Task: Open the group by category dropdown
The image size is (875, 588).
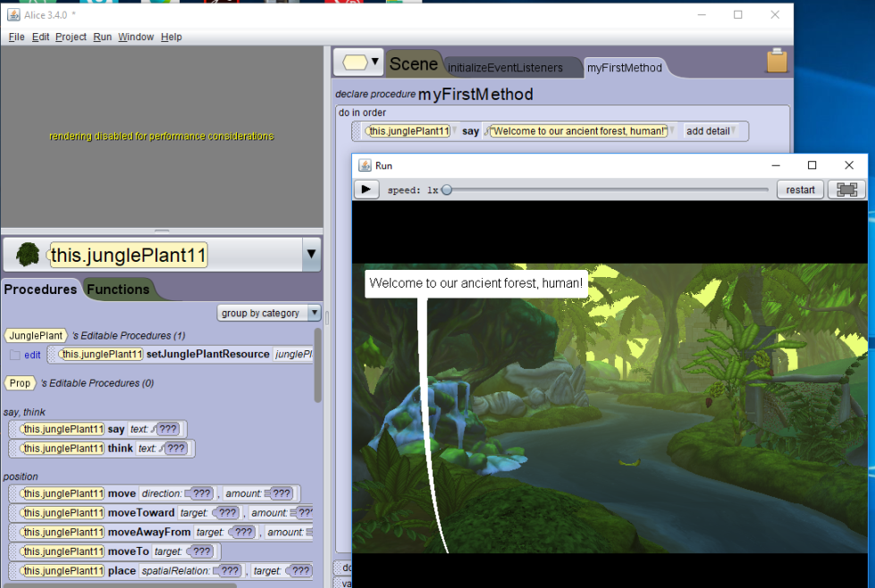Action: pos(269,313)
